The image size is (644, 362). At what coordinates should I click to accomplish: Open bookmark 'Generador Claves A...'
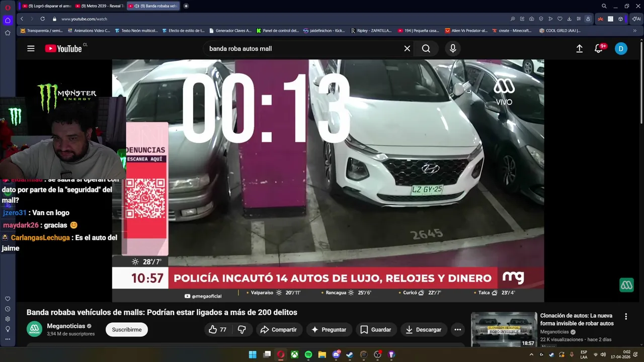[230, 30]
